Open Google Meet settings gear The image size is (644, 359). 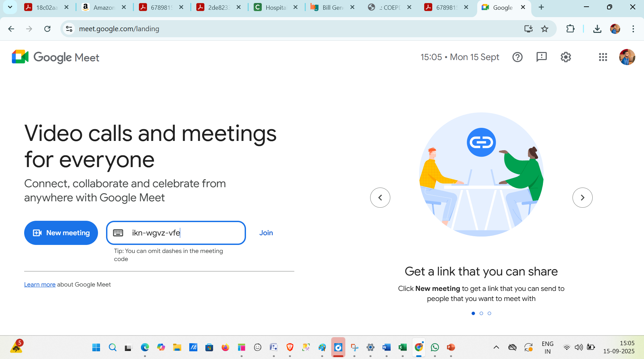point(565,57)
